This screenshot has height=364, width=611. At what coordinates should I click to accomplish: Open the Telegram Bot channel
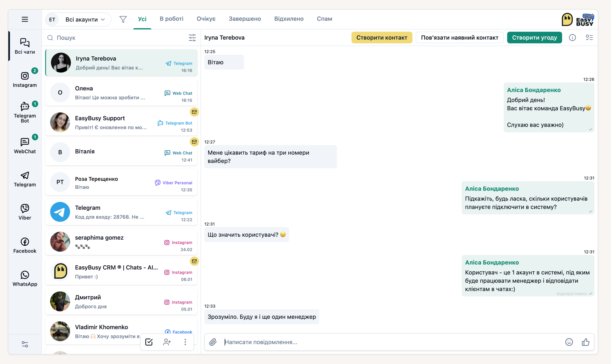tap(25, 112)
